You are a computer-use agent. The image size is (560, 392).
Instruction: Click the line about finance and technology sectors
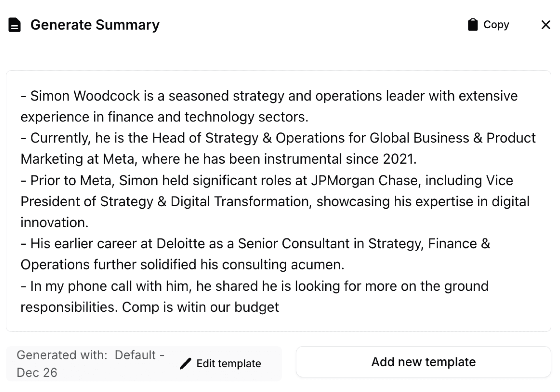tap(165, 117)
